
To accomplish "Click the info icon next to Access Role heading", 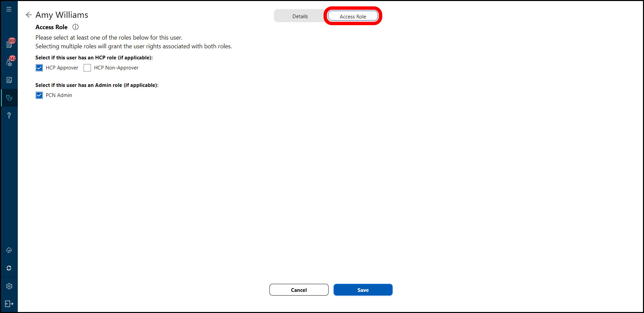I will point(76,27).
